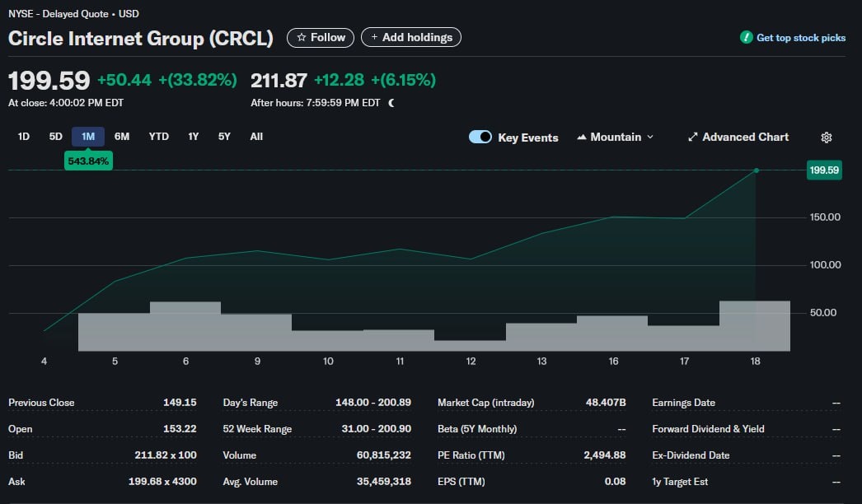Click the Open value 153.22
Viewport: 862px width, 504px height.
click(x=180, y=429)
